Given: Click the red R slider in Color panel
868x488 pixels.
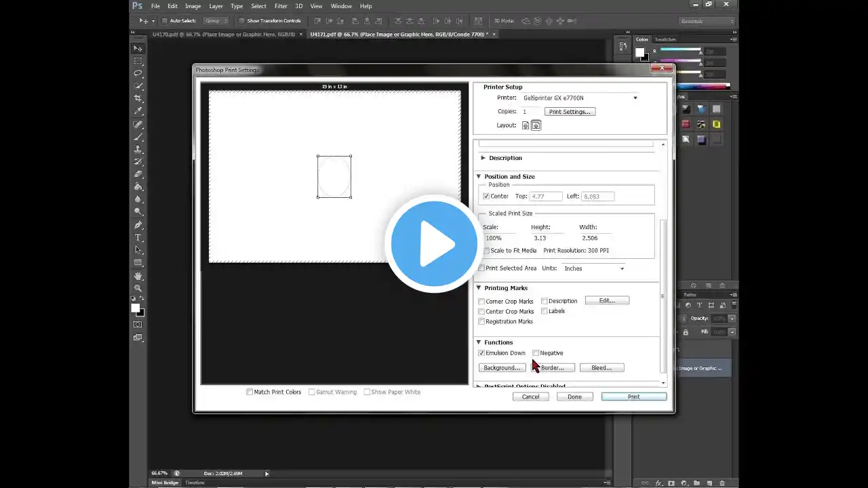Looking at the screenshot, I should tap(681, 51).
